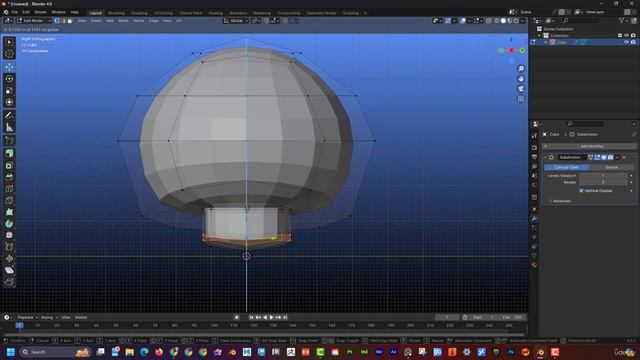Viewport: 640px width, 360px height.
Task: Collapse the Collection tree in outliner
Action: coord(539,36)
